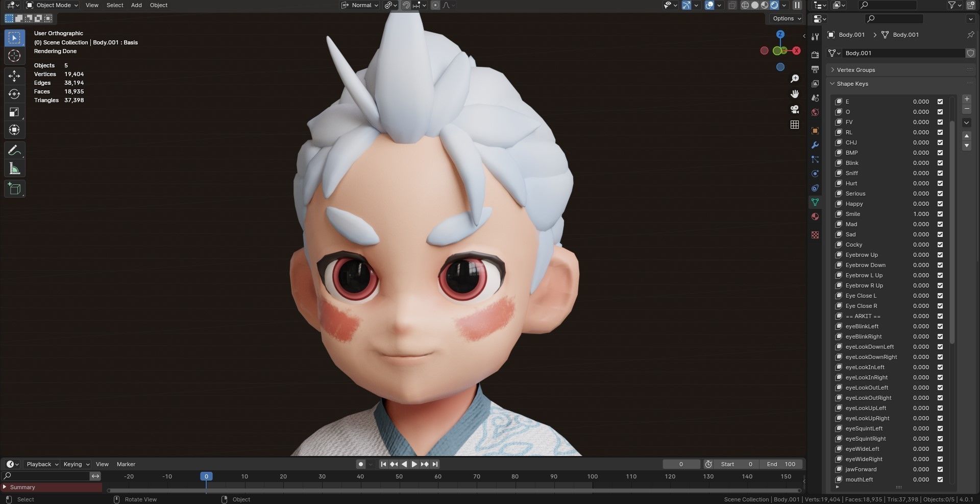
Task: Click the pan view hand icon
Action: click(795, 94)
